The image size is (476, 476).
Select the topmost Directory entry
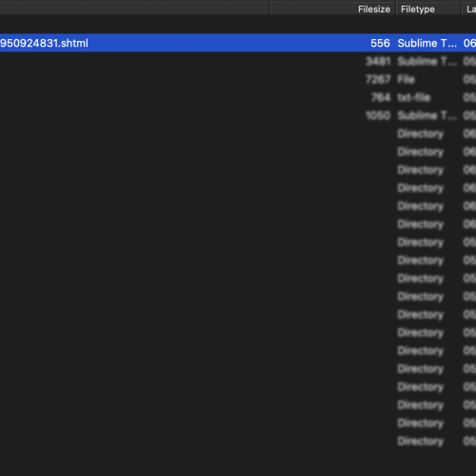[238, 133]
